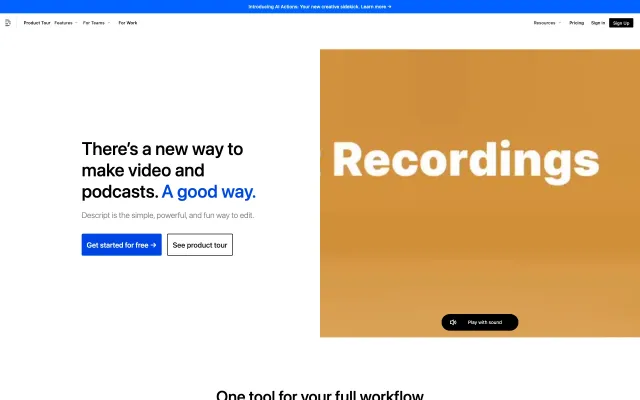Screen dimensions: 640x400
Task: Click See product tour button
Action: [x=200, y=245]
